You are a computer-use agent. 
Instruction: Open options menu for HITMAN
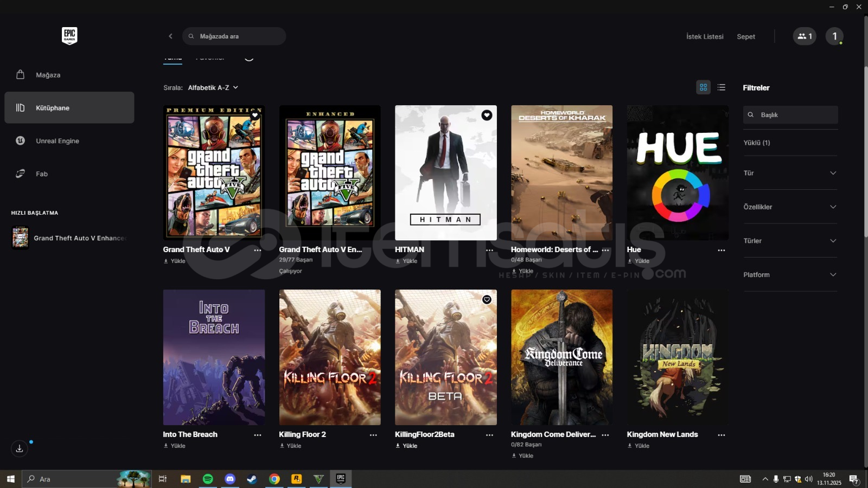[489, 251]
